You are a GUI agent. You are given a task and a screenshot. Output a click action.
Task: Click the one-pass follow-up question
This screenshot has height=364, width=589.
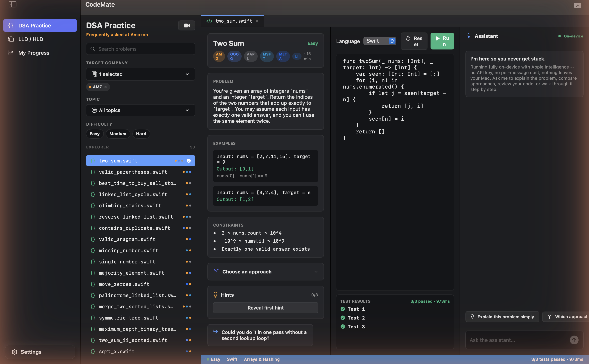pos(260,335)
